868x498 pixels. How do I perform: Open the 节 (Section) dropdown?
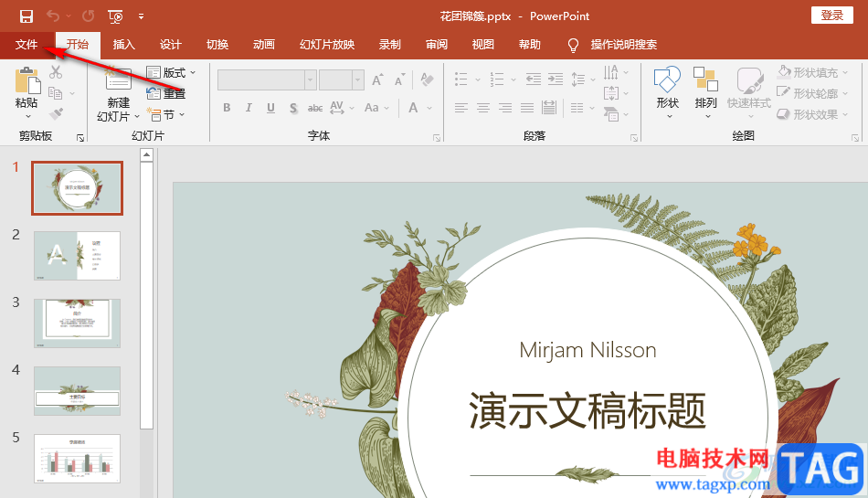point(165,114)
